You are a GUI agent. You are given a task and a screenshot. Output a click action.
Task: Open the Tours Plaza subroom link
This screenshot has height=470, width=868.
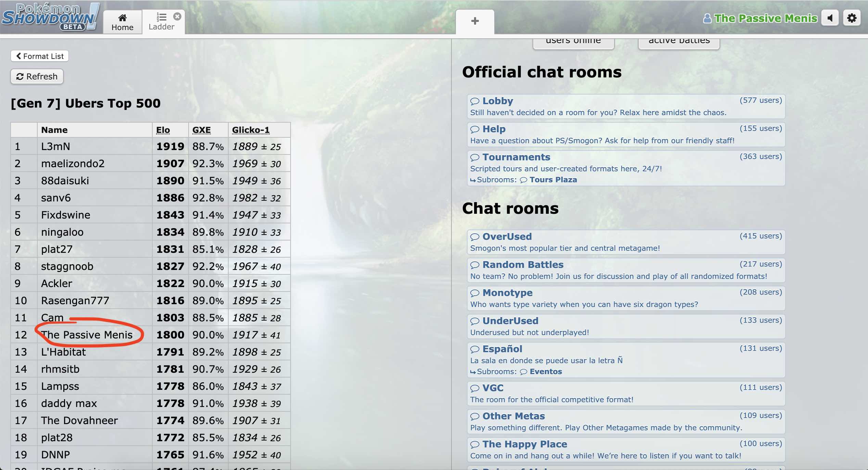click(x=553, y=180)
